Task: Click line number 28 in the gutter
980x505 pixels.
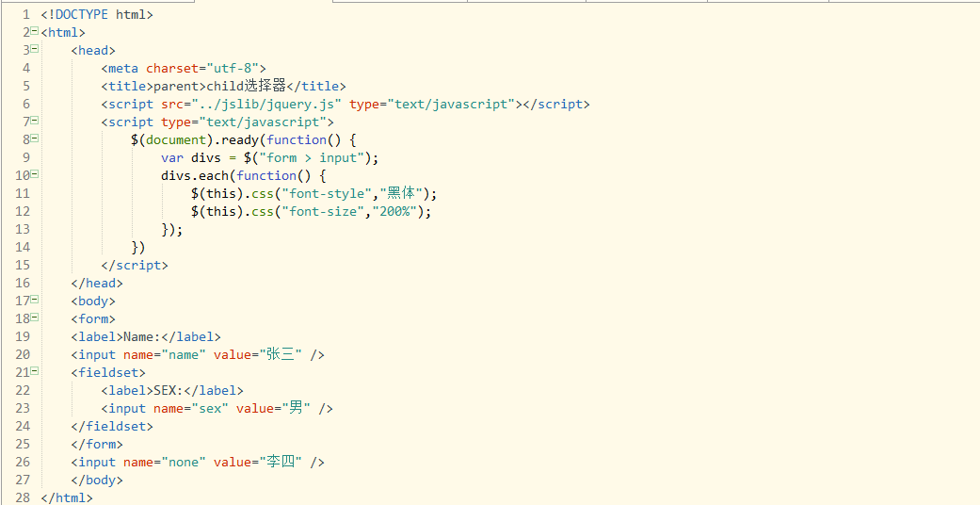Action: tap(23, 497)
